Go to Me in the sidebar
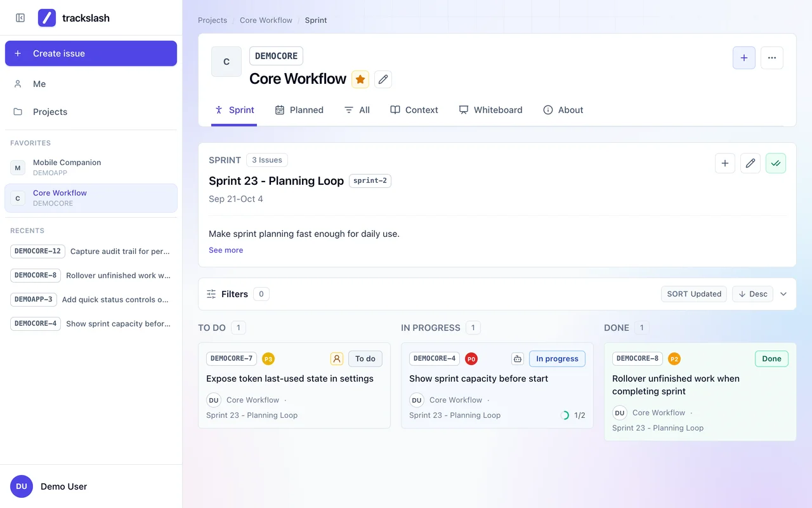 (91, 84)
